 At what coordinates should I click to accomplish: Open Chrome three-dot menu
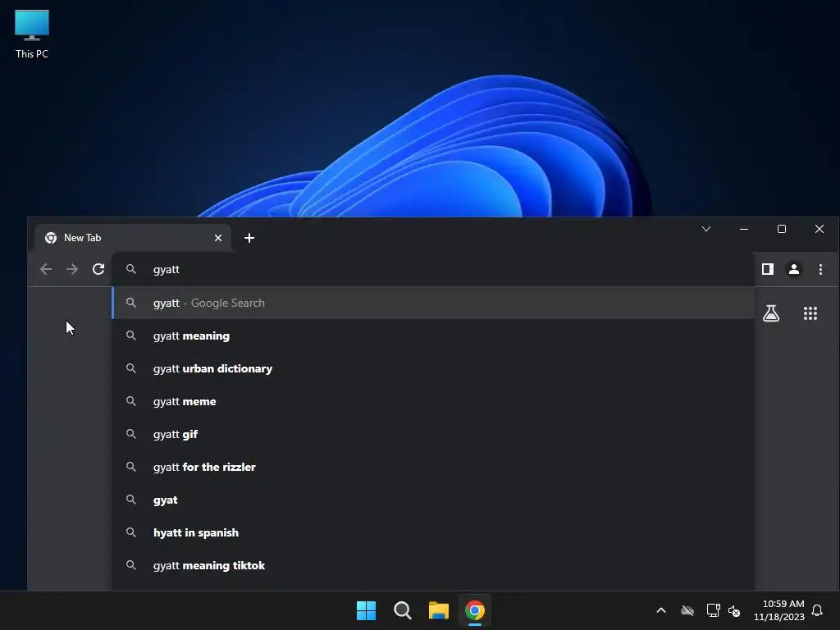[820, 269]
